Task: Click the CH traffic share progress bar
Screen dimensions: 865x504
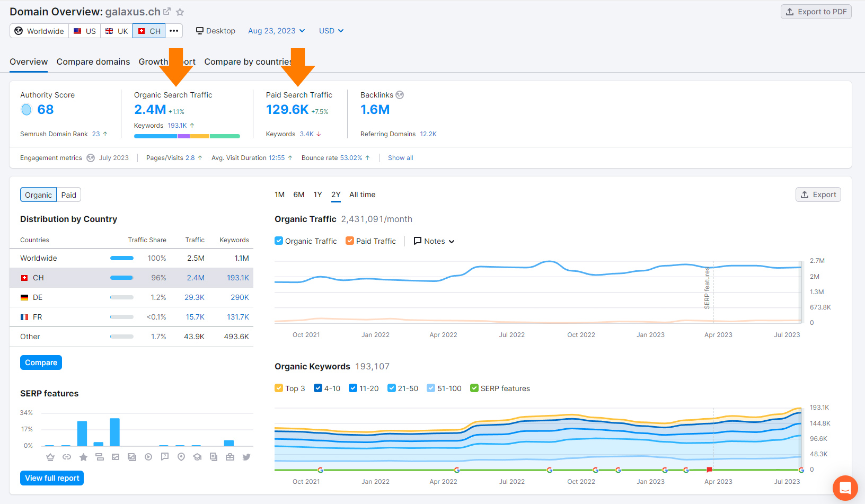Action: (122, 278)
